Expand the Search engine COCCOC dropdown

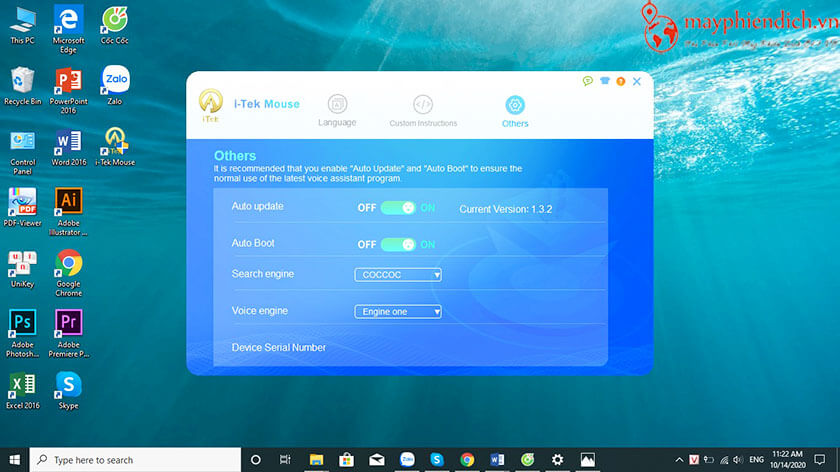coord(398,275)
